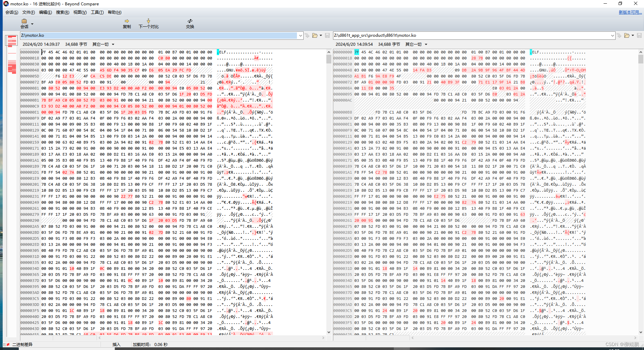Click the 交换 (swap sides) toolbar icon

[190, 23]
